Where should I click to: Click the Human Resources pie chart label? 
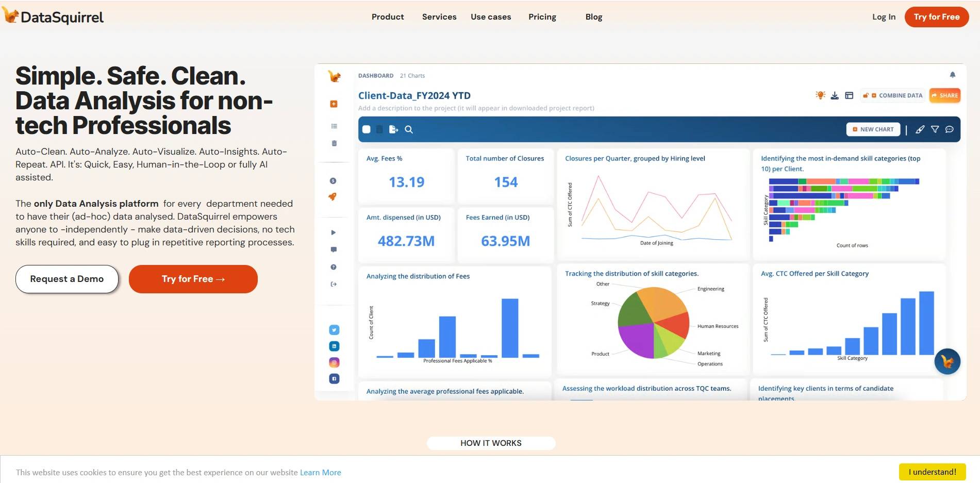pyautogui.click(x=718, y=326)
